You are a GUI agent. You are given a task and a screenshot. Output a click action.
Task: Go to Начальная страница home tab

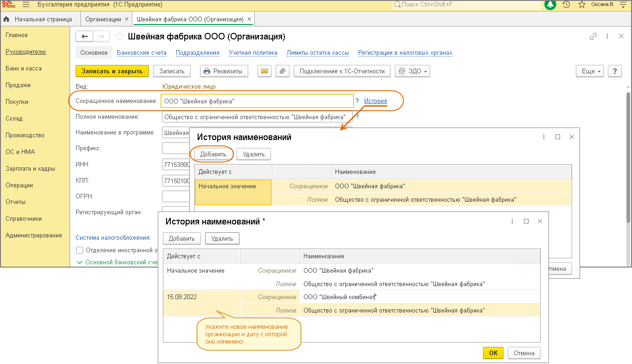[x=38, y=19]
